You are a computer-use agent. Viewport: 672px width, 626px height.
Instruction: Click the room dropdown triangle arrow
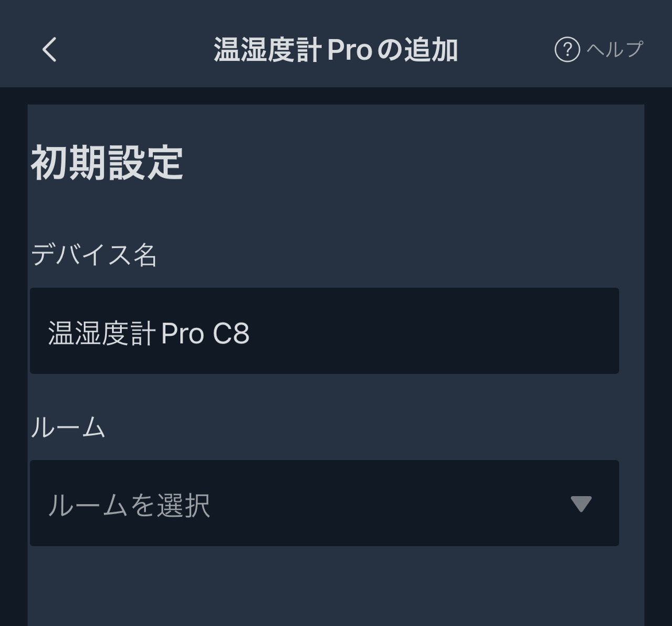[x=581, y=504]
